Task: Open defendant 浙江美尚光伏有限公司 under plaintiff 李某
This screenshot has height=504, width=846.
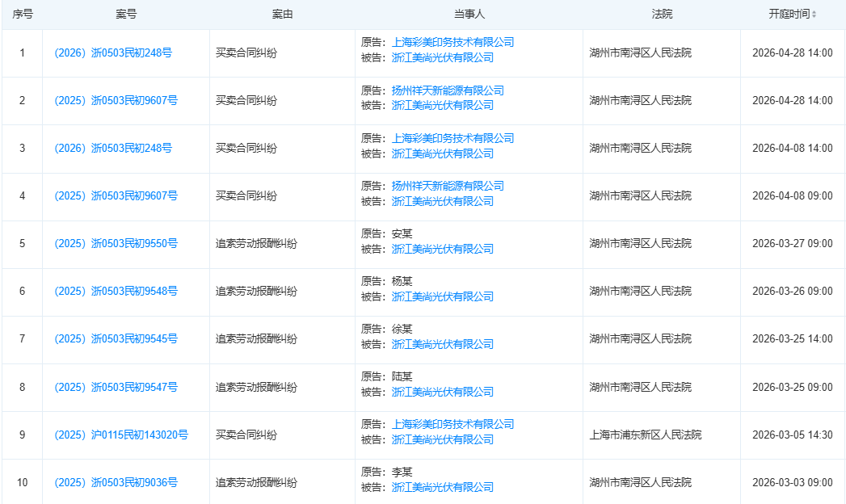Action: (443, 487)
